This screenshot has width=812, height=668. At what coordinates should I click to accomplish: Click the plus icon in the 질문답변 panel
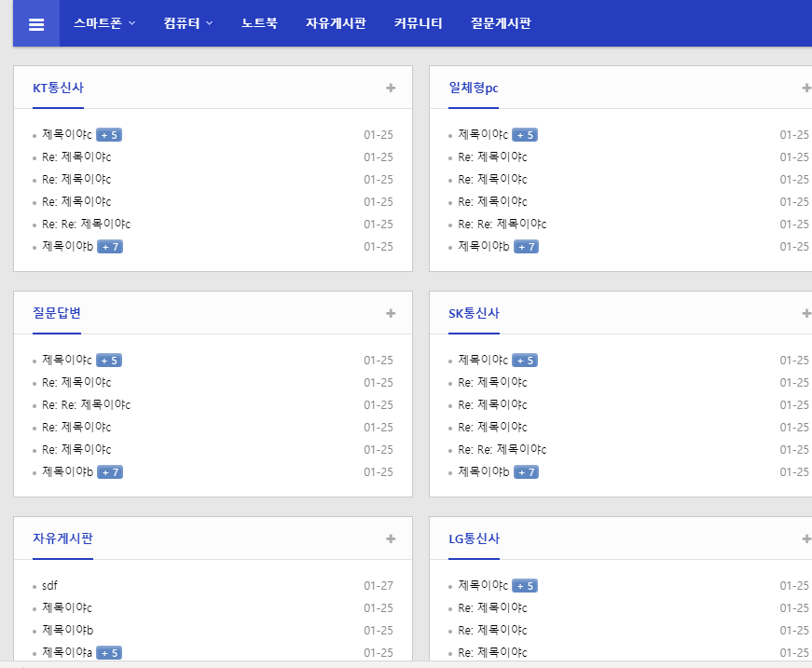[391, 314]
